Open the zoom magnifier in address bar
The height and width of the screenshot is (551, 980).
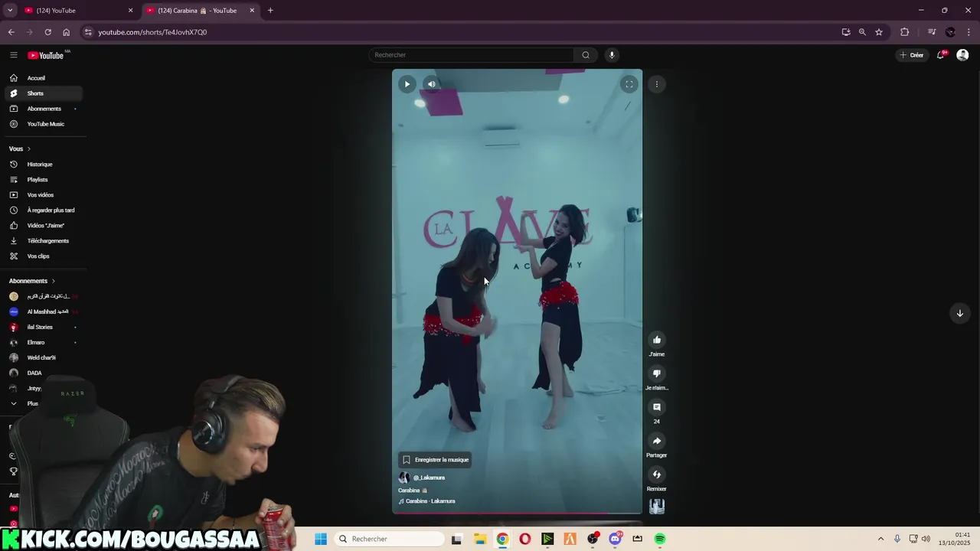(x=862, y=32)
